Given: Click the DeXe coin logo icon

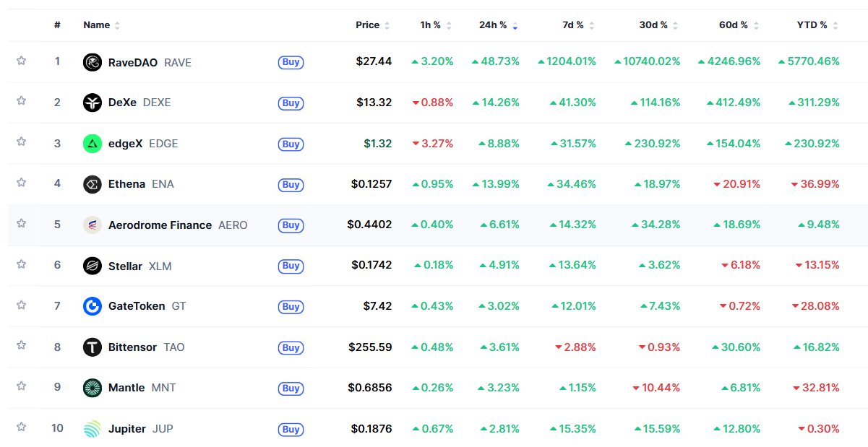Looking at the screenshot, I should coord(93,103).
